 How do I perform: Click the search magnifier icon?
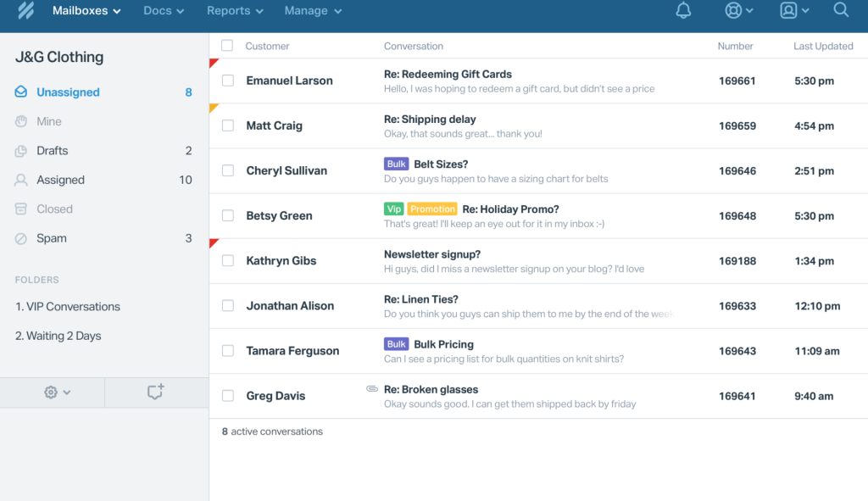click(x=841, y=10)
